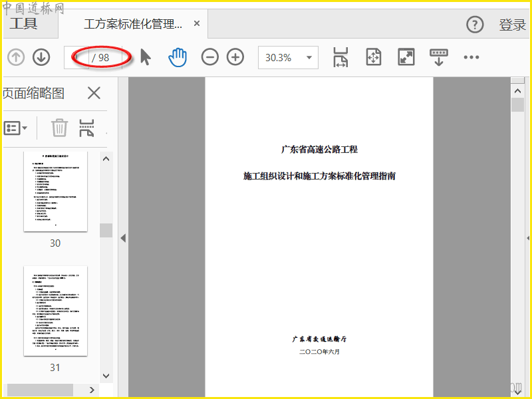
Task: Click the 登录 sign-in link
Action: 512,25
